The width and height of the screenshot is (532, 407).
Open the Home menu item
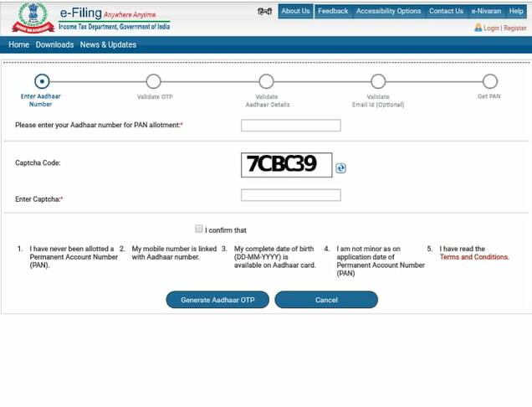click(x=18, y=44)
